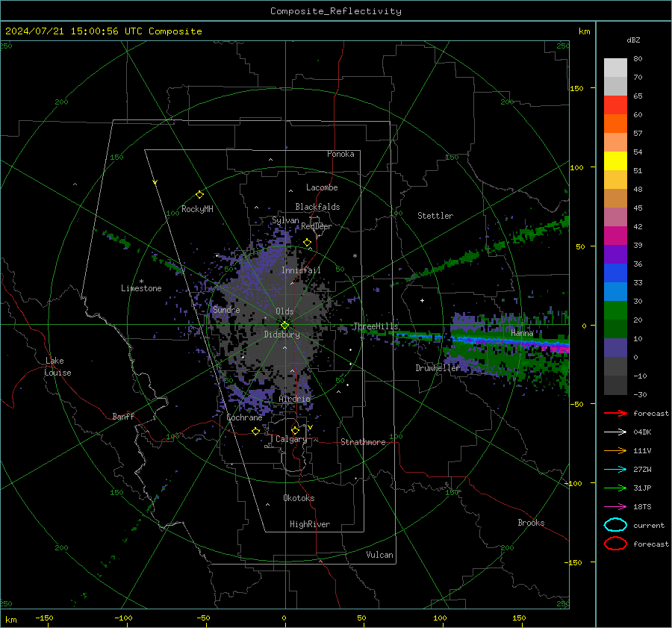
Task: Pick the violet purple swatch above blue
Action: pos(615,254)
